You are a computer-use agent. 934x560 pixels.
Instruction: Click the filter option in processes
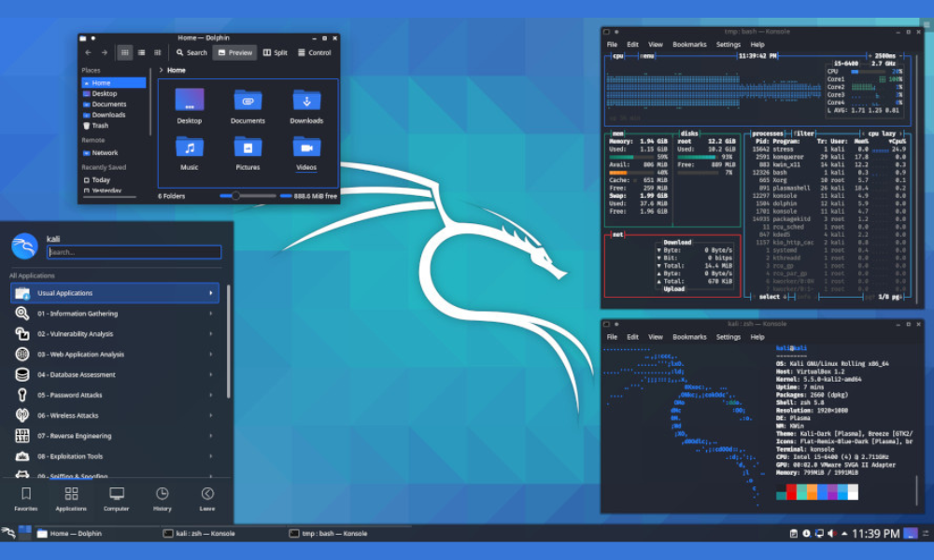coord(804,133)
